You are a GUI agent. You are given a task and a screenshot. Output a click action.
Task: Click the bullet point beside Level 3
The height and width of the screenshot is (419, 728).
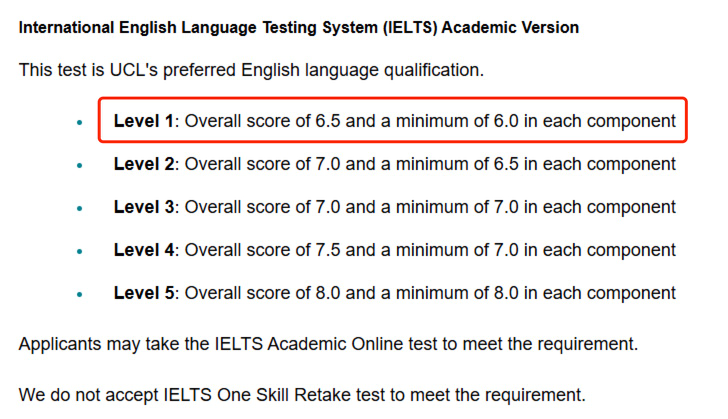click(x=80, y=208)
